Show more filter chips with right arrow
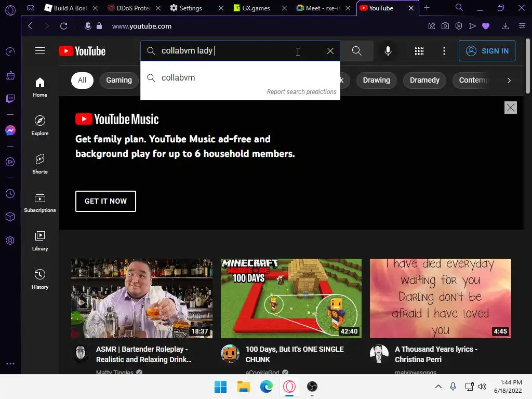Viewport: 532px width, 399px height. click(x=509, y=81)
